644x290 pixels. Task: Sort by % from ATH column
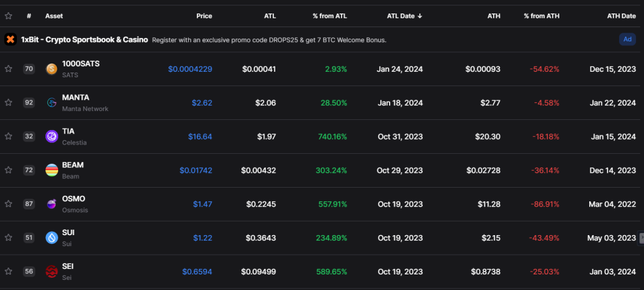(541, 16)
